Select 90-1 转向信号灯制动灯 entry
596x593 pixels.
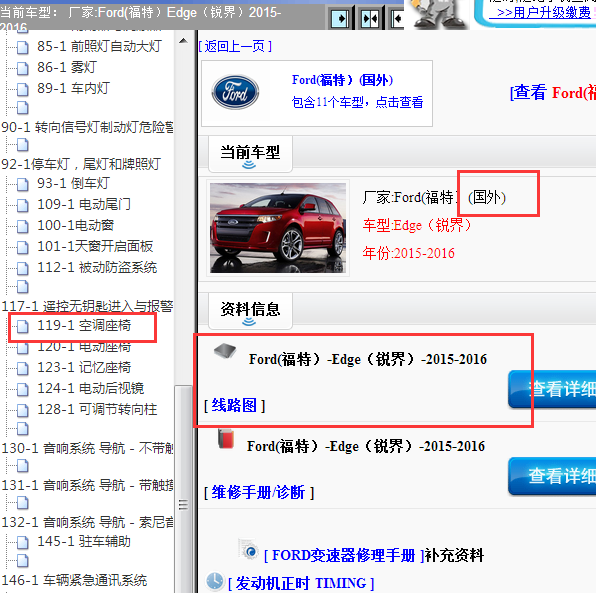(x=87, y=127)
